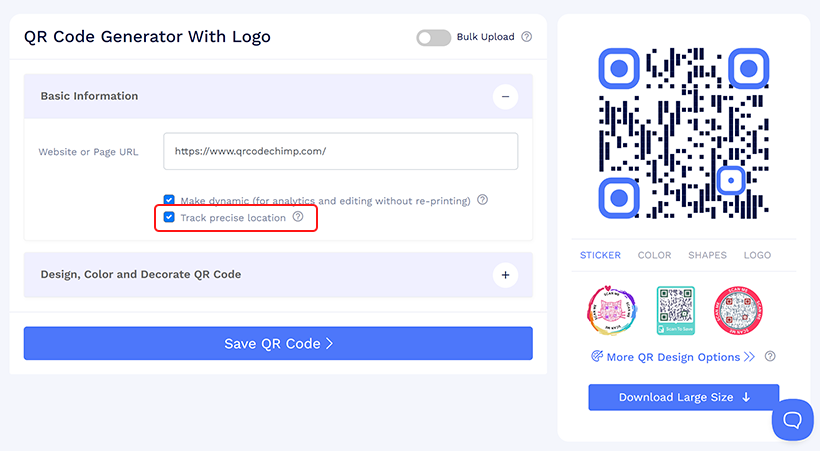820x451 pixels.
Task: Collapse the Basic Information section
Action: click(x=505, y=96)
